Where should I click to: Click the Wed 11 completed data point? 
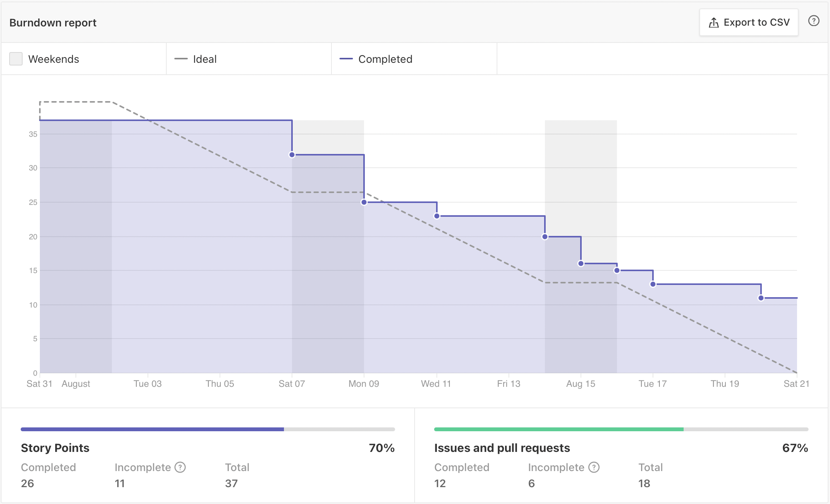[437, 216]
